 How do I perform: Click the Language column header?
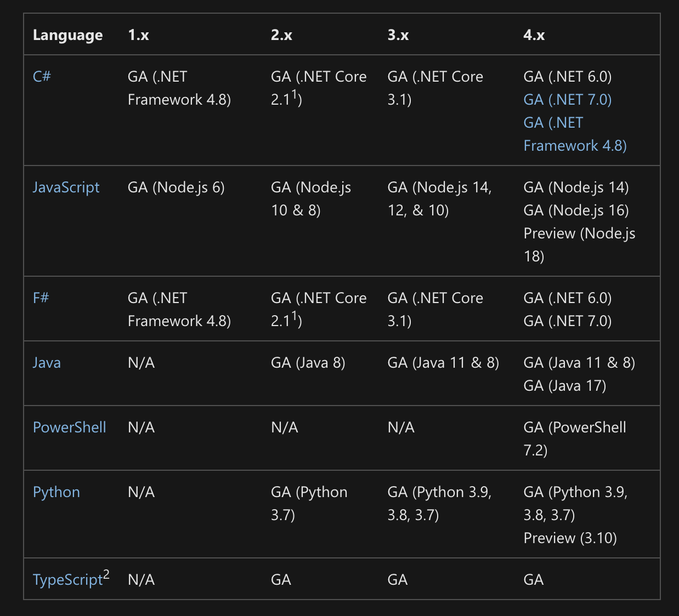point(68,35)
